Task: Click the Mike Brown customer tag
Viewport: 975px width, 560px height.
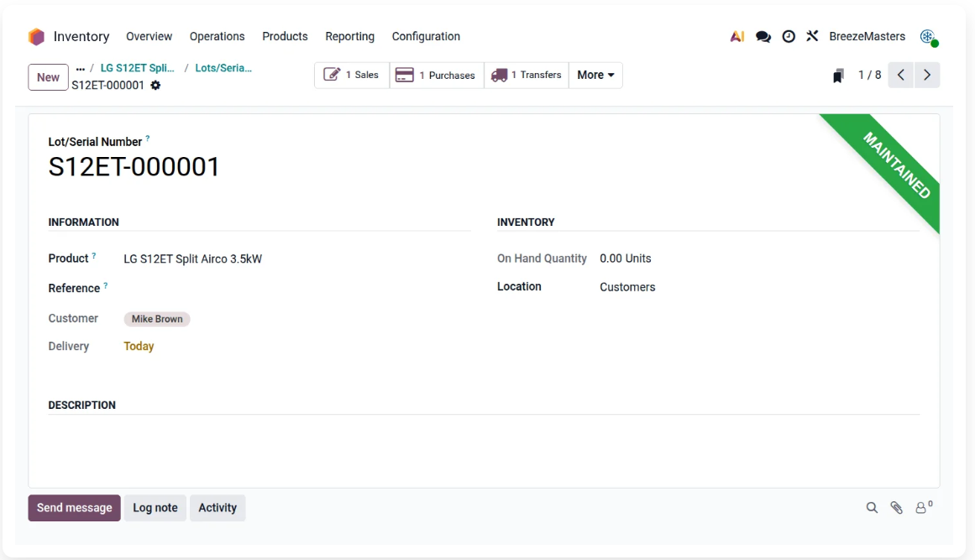Action: 157,319
